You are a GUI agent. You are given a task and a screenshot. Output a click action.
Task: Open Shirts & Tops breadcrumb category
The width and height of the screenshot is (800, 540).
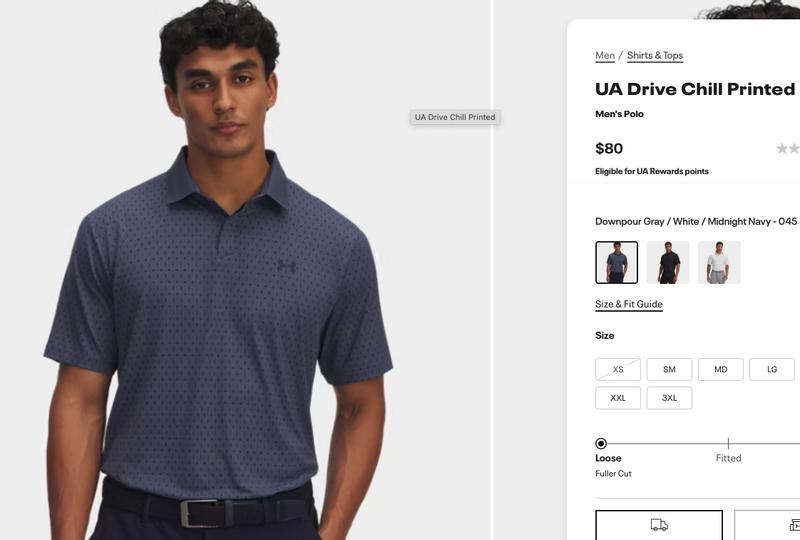click(x=655, y=56)
